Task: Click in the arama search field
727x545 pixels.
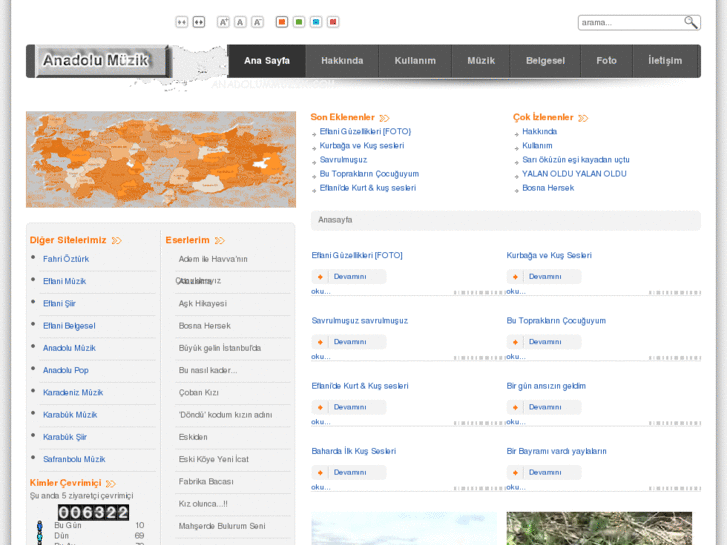Action: tap(630, 22)
